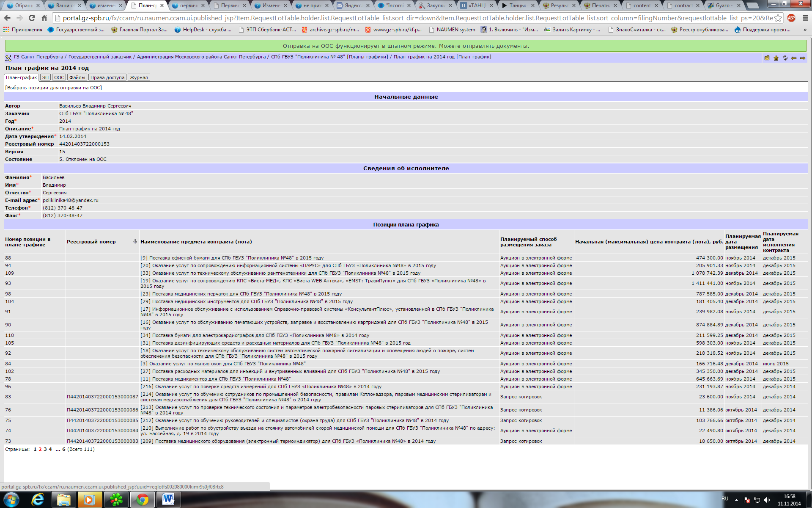Go to portal home via house icon

point(776,58)
